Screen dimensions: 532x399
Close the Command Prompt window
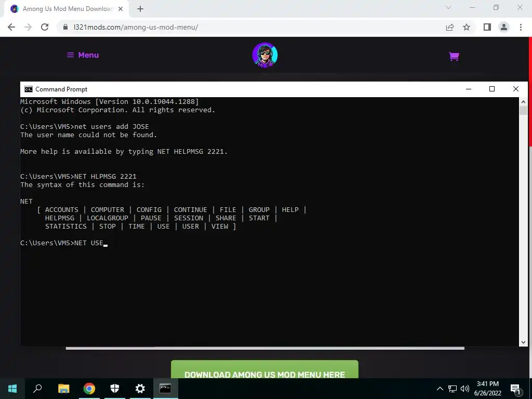516,89
